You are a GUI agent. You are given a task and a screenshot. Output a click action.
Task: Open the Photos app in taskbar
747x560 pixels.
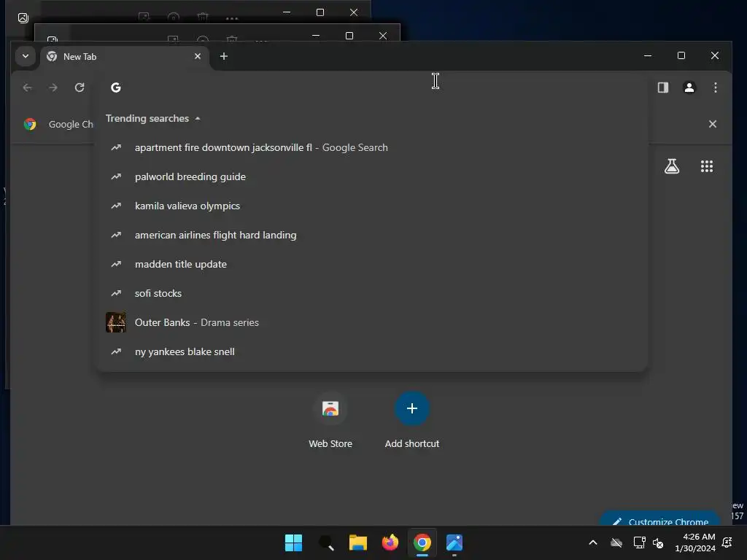pyautogui.click(x=454, y=542)
